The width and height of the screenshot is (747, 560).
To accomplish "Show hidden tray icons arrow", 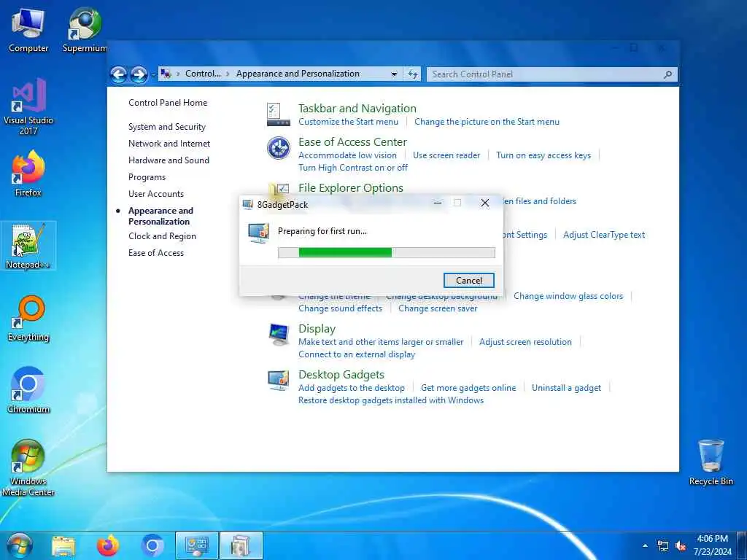I will (645, 545).
